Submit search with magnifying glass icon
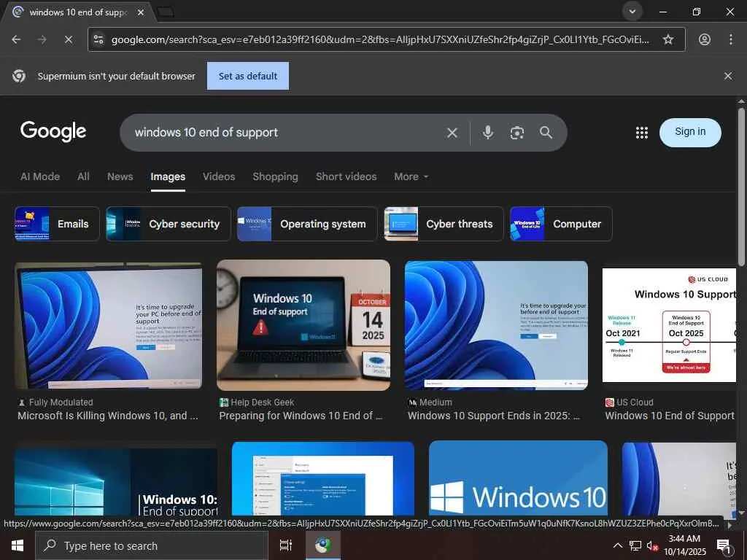747x560 pixels. pyautogui.click(x=546, y=133)
